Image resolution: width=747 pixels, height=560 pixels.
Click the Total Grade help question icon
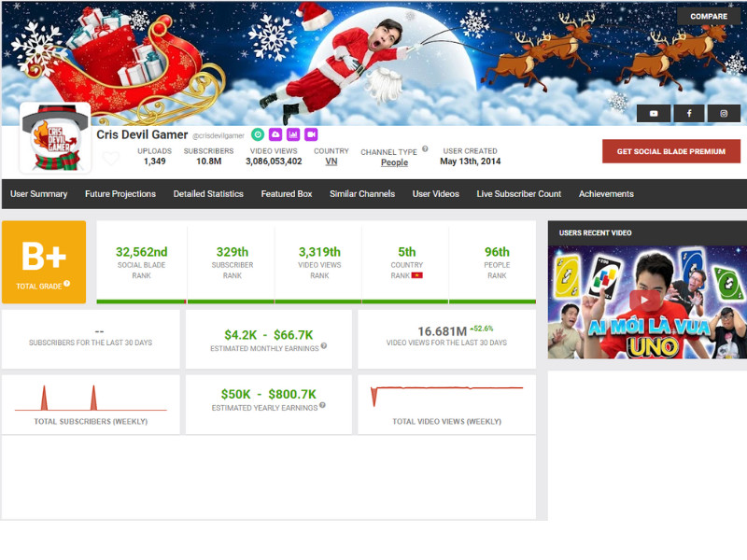[67, 284]
